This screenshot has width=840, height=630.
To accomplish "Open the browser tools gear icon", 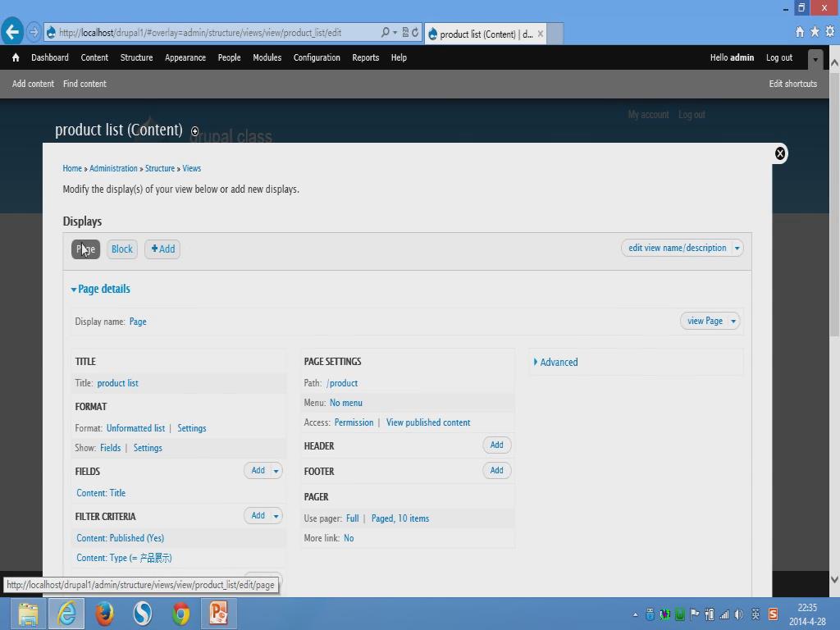I will [x=830, y=32].
